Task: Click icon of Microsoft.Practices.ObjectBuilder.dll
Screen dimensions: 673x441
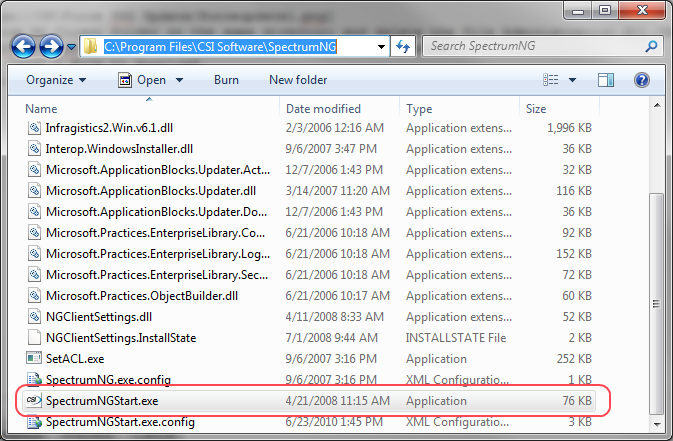Action: tap(34, 296)
